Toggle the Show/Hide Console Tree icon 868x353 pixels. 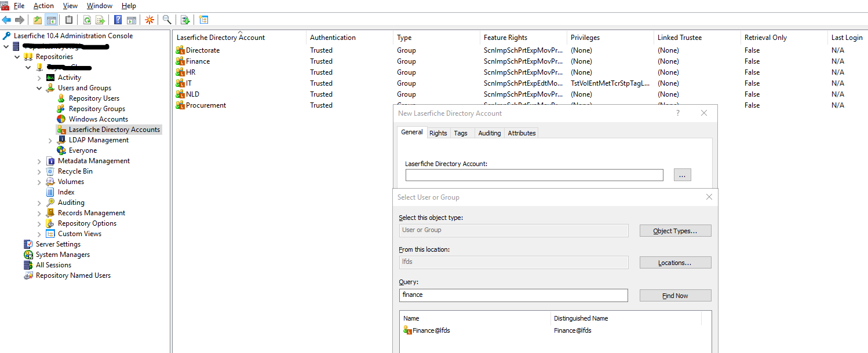pos(52,20)
